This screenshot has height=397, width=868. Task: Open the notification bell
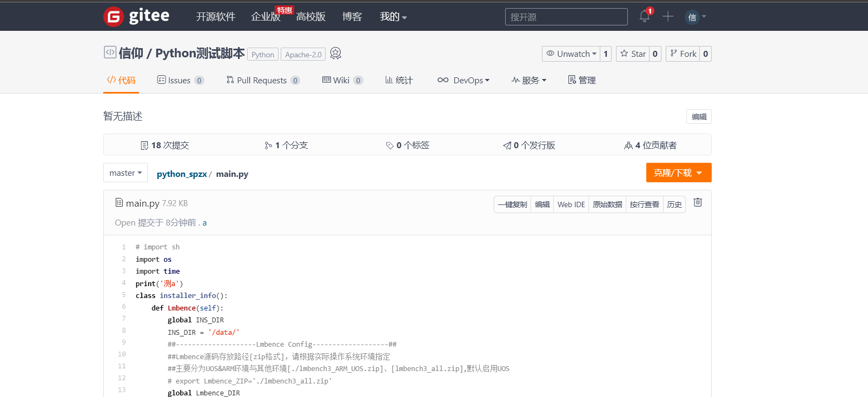tap(645, 16)
